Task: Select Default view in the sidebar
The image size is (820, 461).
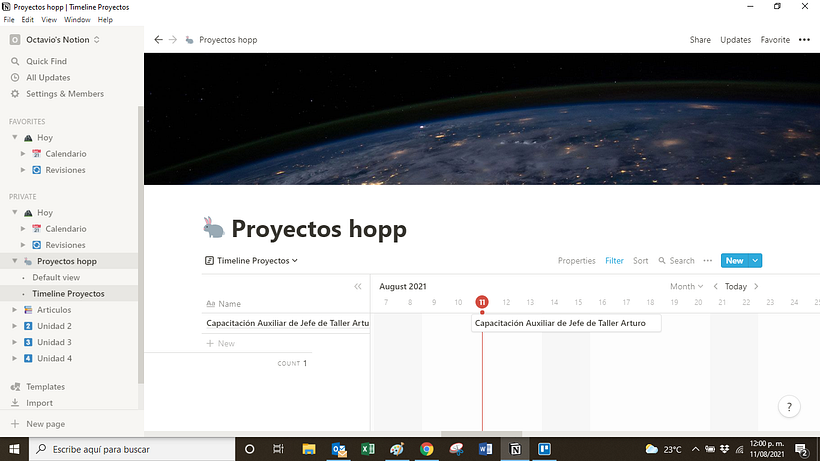Action: pos(56,278)
